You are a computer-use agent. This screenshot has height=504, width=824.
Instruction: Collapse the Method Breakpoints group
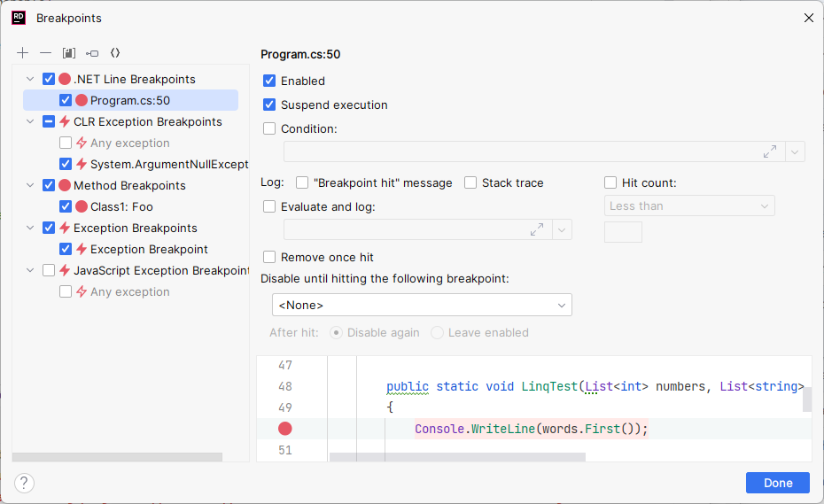point(30,185)
